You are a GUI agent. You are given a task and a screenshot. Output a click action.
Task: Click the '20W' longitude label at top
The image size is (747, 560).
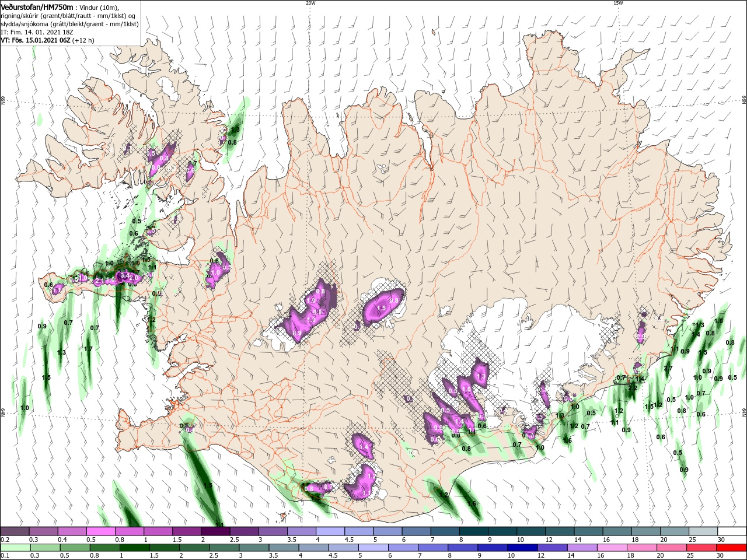coord(310,3)
